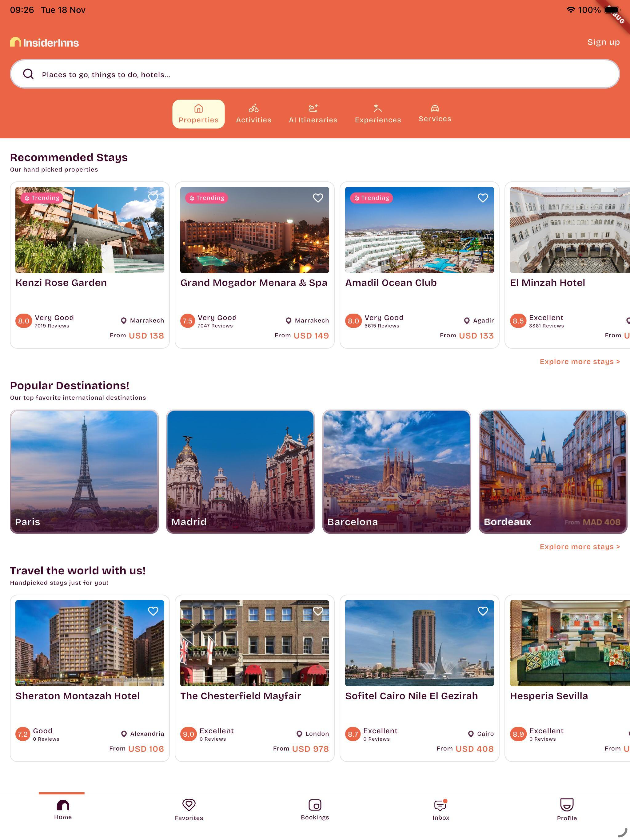
Task: Click the search magnifier icon
Action: [x=29, y=74]
